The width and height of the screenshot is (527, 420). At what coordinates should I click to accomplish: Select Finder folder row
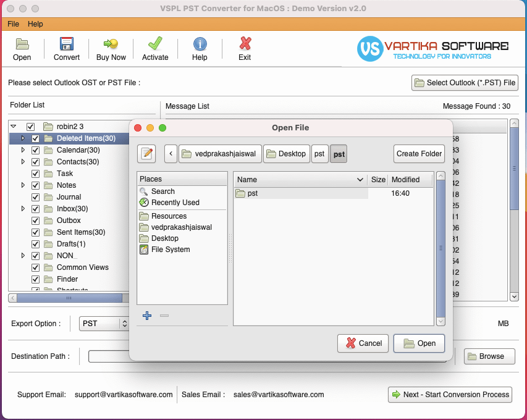pyautogui.click(x=67, y=279)
